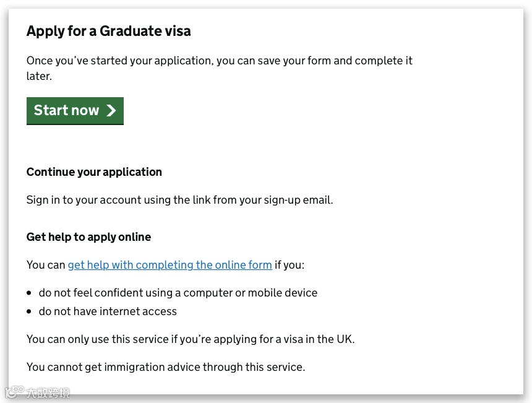Click the bullet dot before 'do not feel confident'
This screenshot has width=532, height=403.
(x=29, y=293)
